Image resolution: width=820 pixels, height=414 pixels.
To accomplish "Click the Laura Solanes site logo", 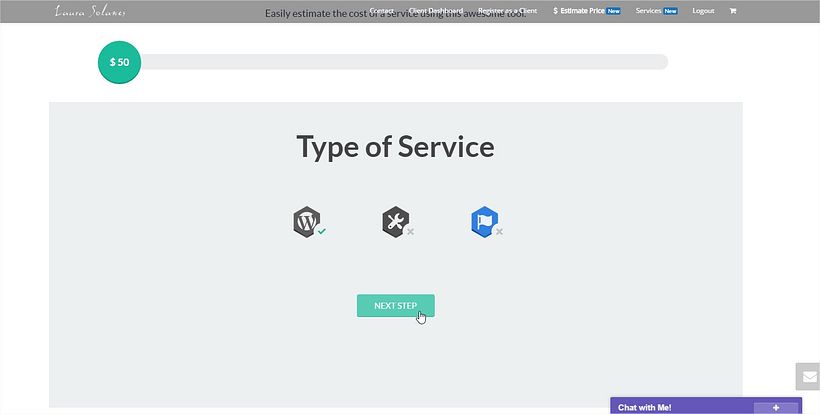I will point(90,11).
